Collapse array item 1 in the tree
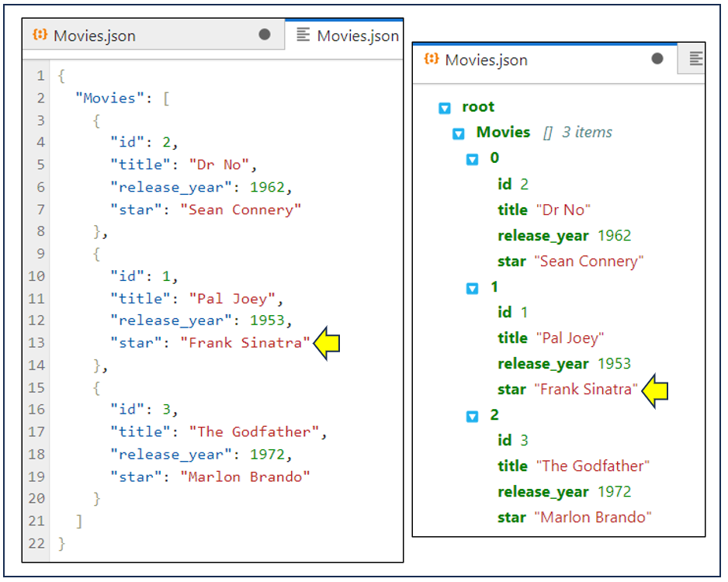 coord(472,288)
